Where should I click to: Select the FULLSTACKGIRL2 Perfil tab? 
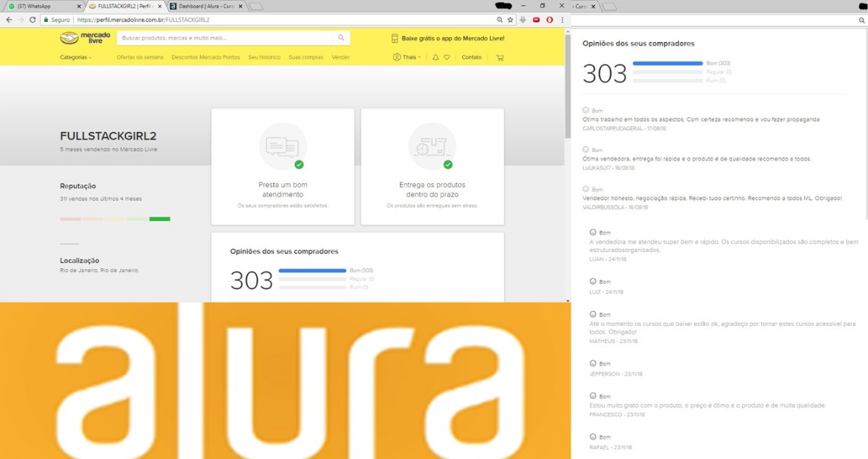(125, 6)
